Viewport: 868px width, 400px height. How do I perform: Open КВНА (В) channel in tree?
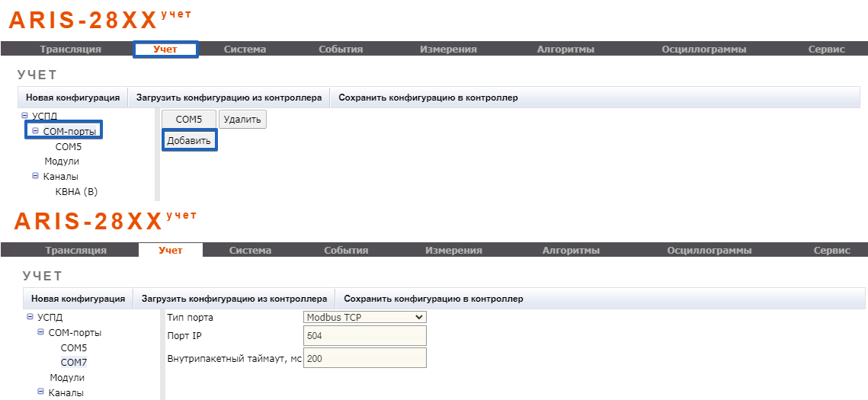76,192
